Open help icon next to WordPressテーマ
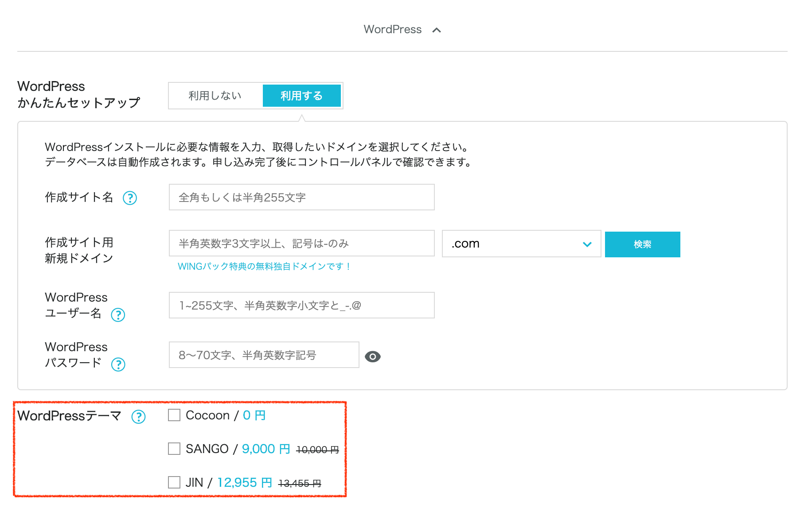This screenshot has height=508, width=812. (x=138, y=417)
